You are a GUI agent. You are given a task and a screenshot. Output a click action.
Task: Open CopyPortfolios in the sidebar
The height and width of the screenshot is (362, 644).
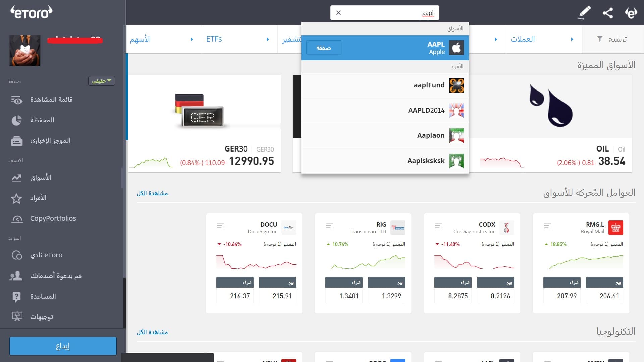tap(53, 218)
